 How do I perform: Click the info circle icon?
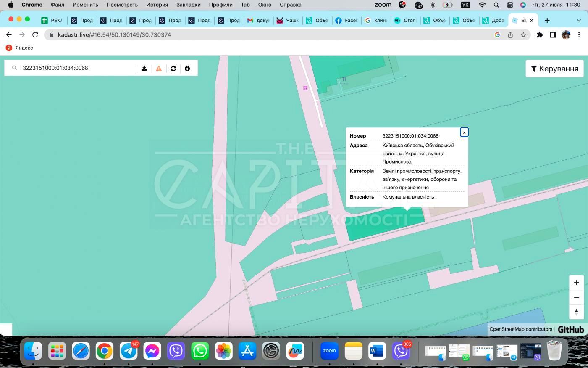(x=187, y=68)
